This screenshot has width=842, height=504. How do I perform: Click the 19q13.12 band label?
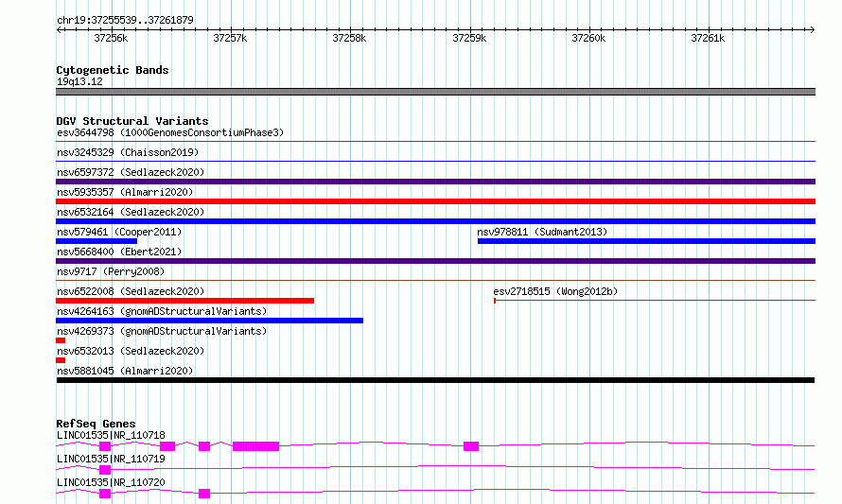[x=79, y=81]
